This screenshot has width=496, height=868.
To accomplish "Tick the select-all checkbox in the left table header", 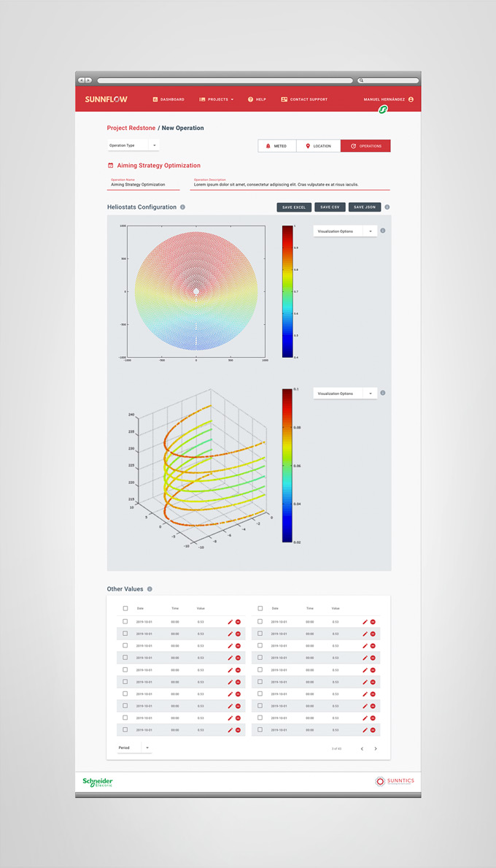I will [x=125, y=608].
